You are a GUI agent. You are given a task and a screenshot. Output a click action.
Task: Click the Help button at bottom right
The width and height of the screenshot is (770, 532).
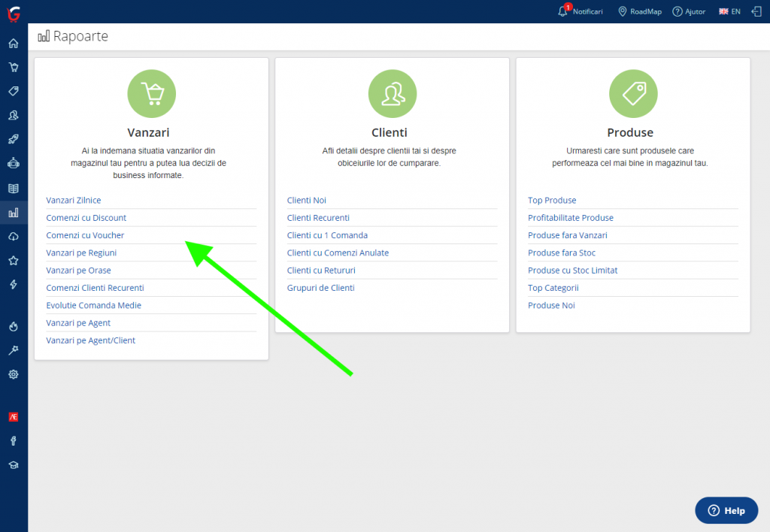tap(726, 510)
